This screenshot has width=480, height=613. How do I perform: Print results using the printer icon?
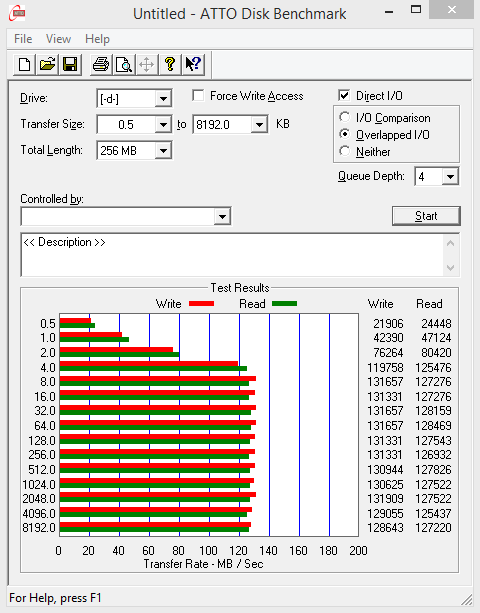[101, 64]
